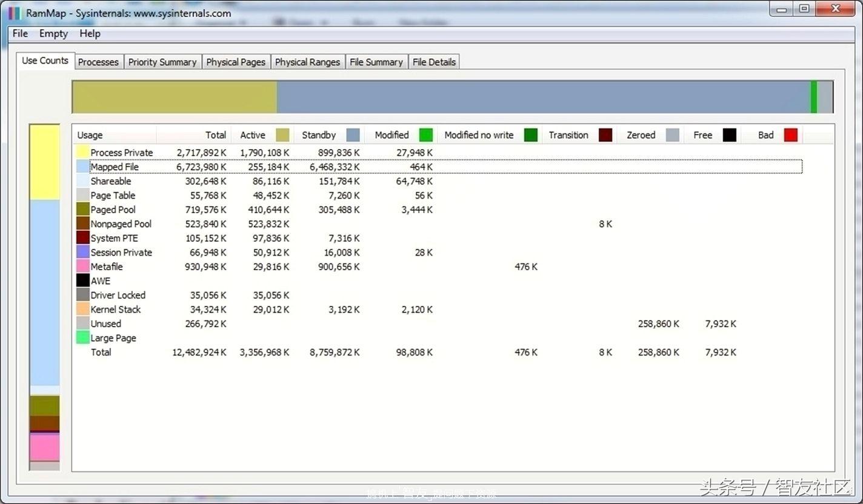Viewport: 863px width, 504px height.
Task: Open the Physical Pages tab
Action: [x=236, y=62]
